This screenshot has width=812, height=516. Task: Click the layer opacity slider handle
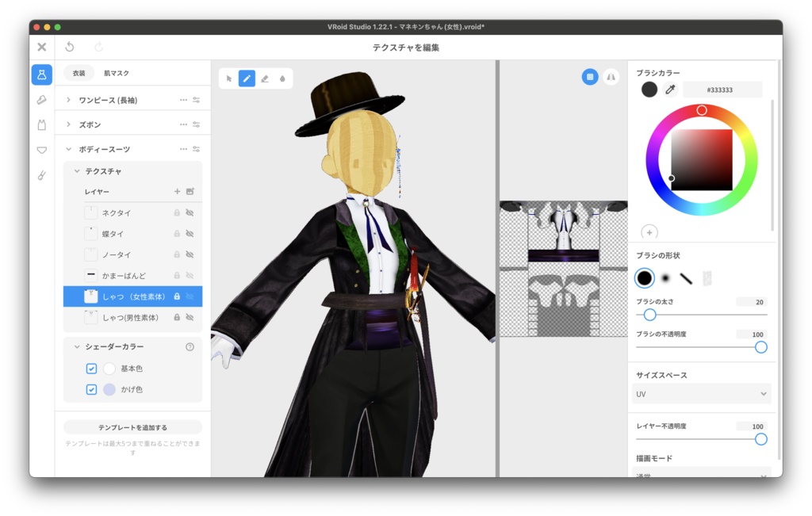coord(760,439)
